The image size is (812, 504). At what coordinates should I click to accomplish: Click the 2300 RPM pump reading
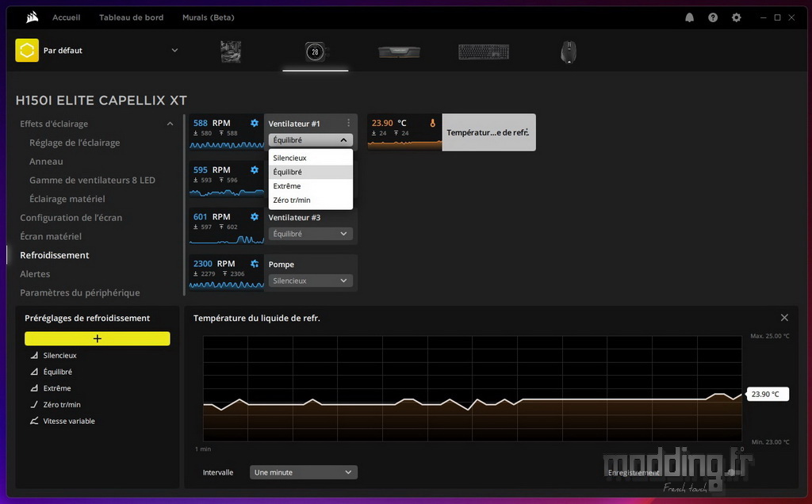(x=214, y=263)
